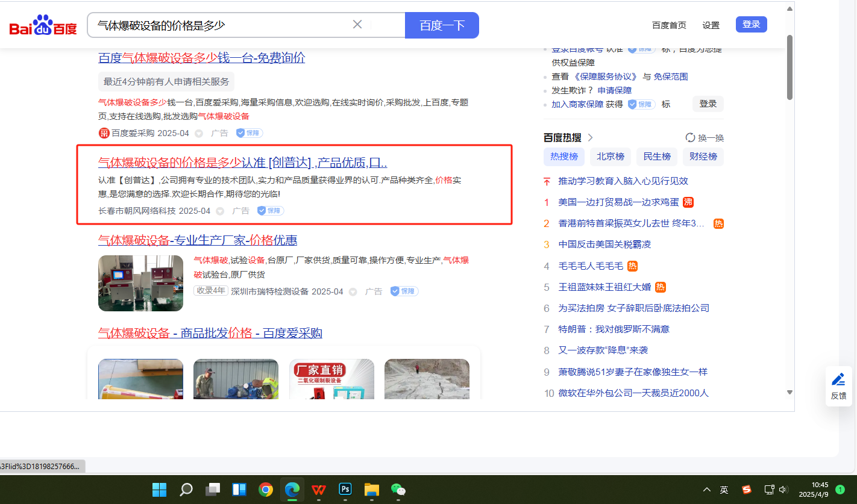
Task: Open dropdown arrow beside 深圳市瑞特检测设备 date
Action: pyautogui.click(x=353, y=292)
